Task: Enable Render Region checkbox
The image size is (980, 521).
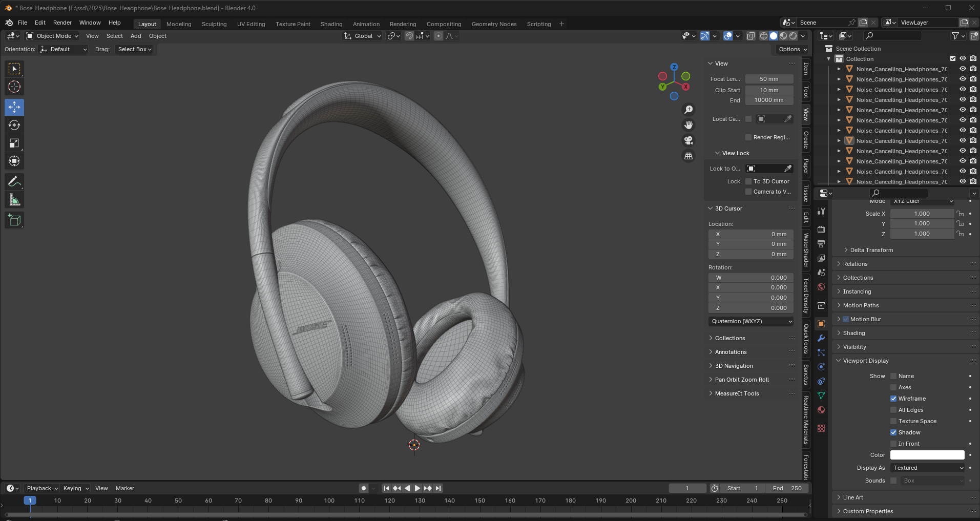Action: [748, 137]
